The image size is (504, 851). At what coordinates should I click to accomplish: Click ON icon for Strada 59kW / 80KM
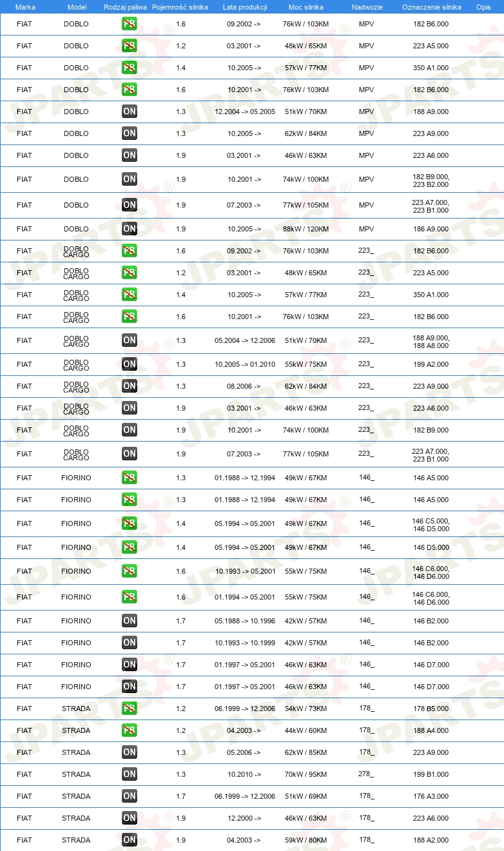(x=130, y=840)
